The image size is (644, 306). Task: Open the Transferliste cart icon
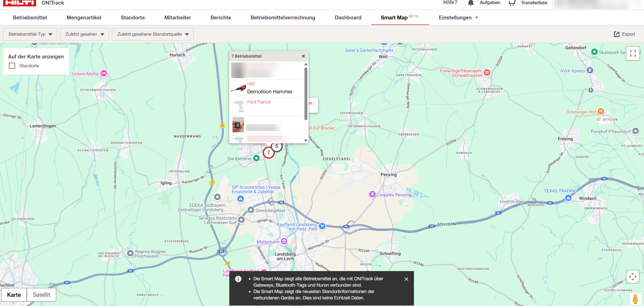tap(512, 3)
